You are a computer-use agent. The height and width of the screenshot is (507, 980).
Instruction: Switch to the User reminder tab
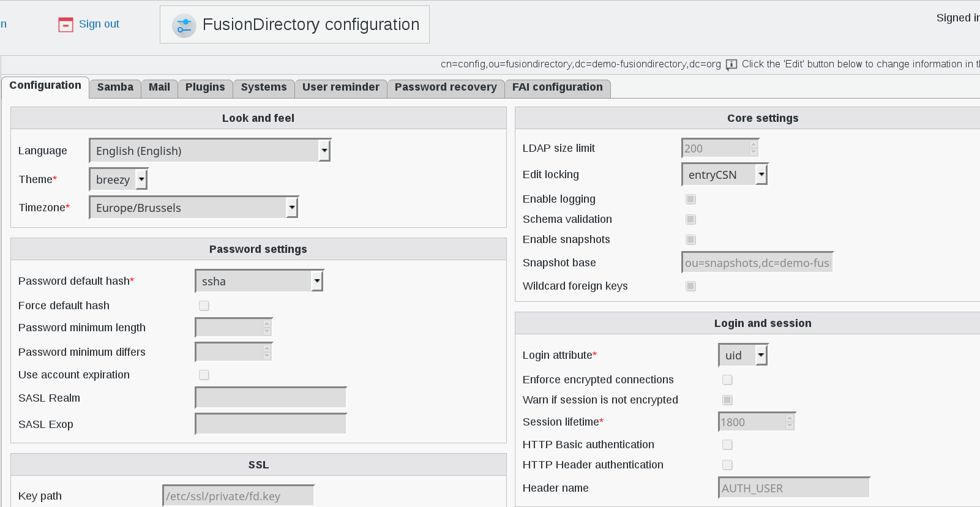pos(341,88)
